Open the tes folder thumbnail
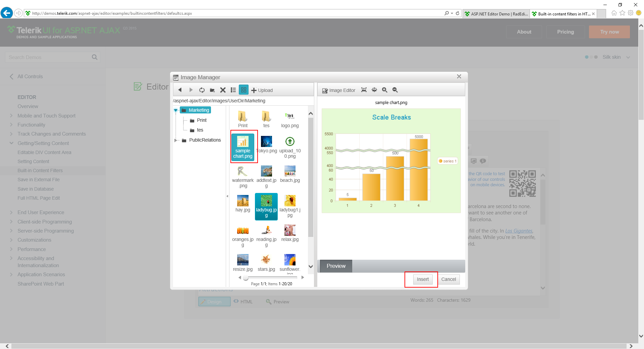 tap(266, 119)
